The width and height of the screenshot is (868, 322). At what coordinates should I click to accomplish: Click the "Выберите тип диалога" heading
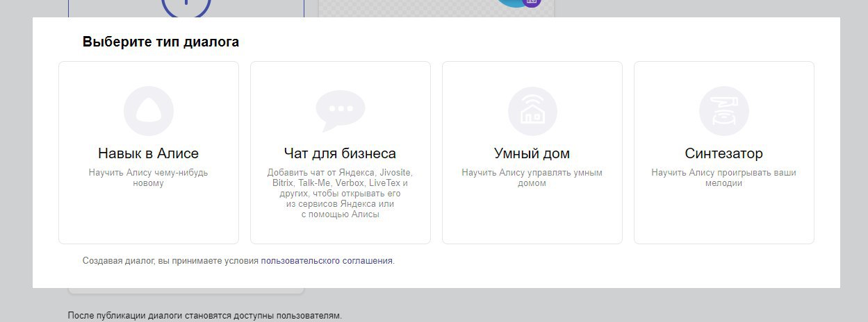pos(161,42)
